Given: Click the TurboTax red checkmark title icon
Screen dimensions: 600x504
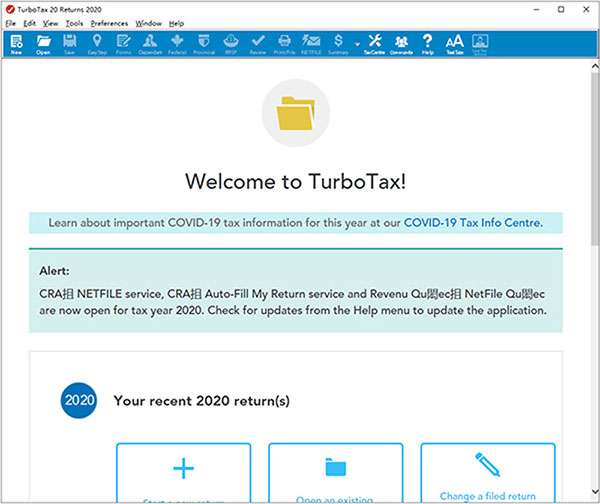Looking at the screenshot, I should click(x=10, y=9).
